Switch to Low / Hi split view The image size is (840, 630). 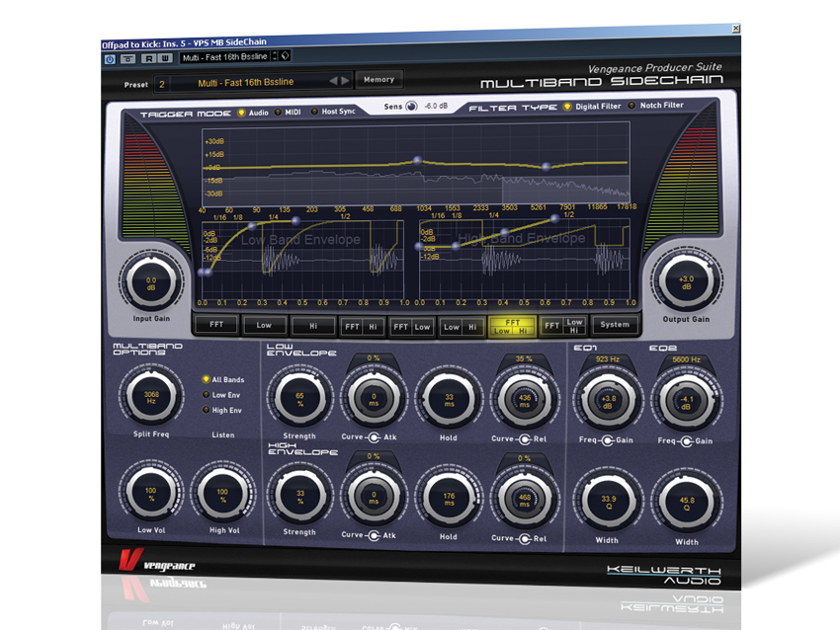click(x=461, y=327)
